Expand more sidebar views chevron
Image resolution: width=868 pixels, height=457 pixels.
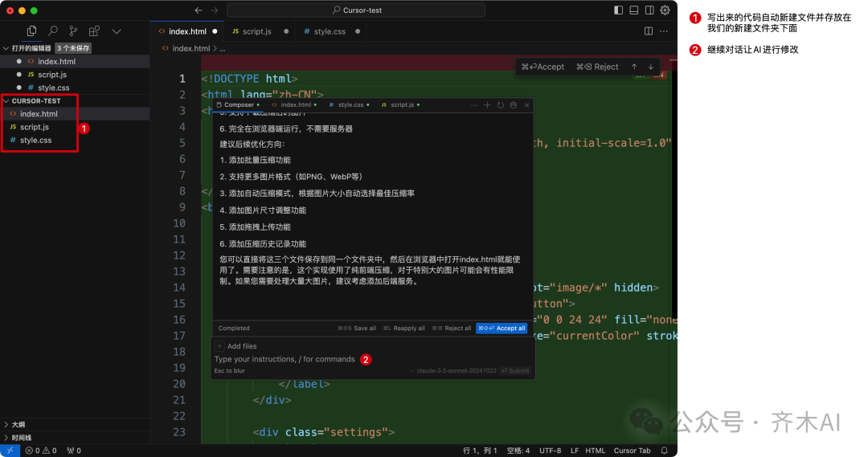tap(117, 31)
